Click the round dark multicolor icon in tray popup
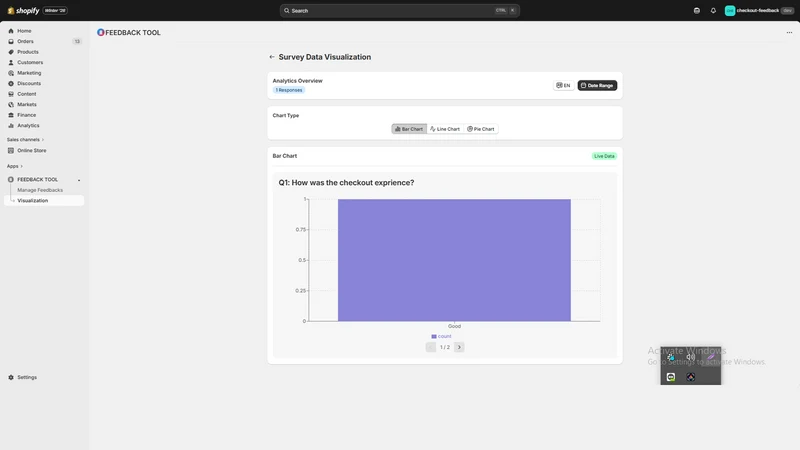The height and width of the screenshot is (450, 800). click(x=690, y=377)
